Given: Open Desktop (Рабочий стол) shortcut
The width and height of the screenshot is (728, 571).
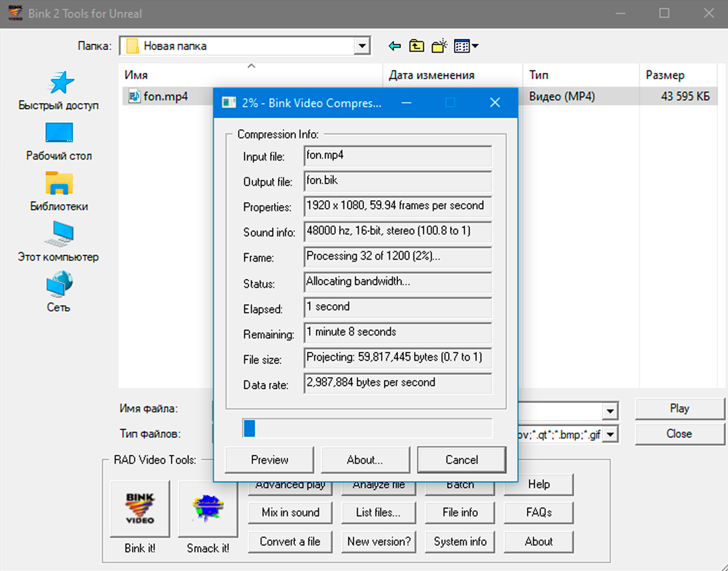Looking at the screenshot, I should [x=59, y=142].
